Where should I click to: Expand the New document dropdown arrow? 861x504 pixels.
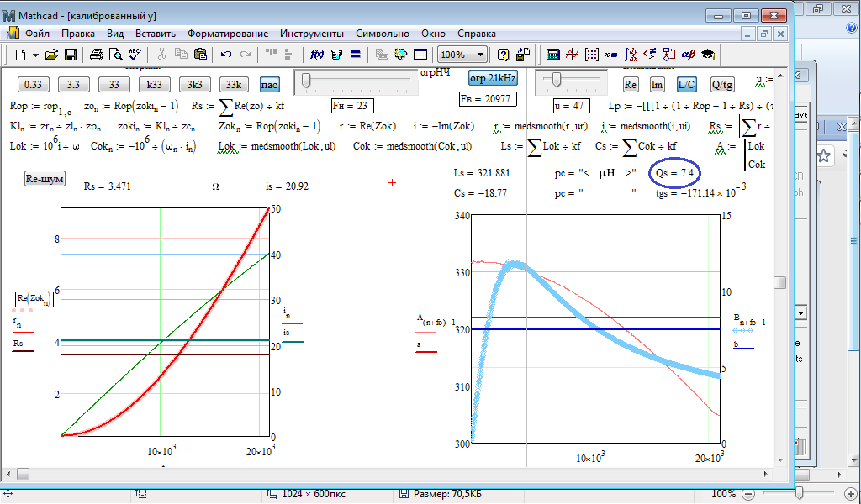(35, 55)
